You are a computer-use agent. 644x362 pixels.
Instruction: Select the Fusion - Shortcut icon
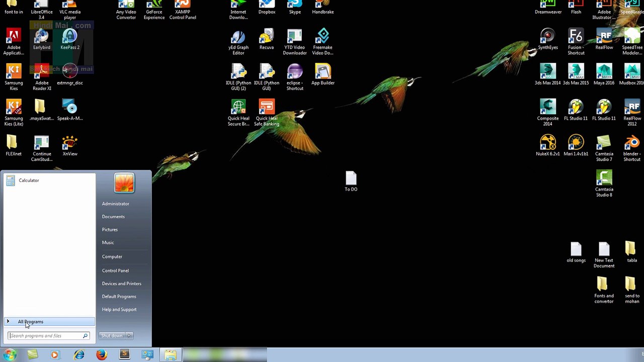click(x=576, y=42)
